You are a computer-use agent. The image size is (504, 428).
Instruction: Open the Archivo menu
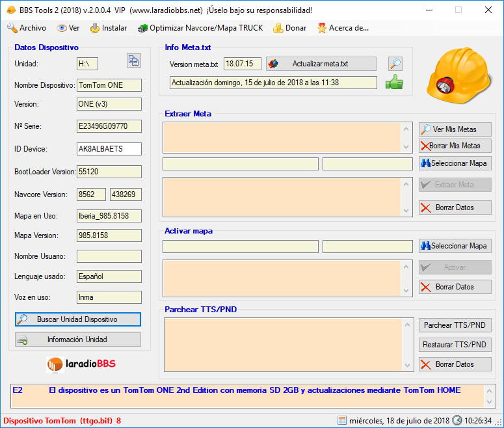click(x=27, y=28)
